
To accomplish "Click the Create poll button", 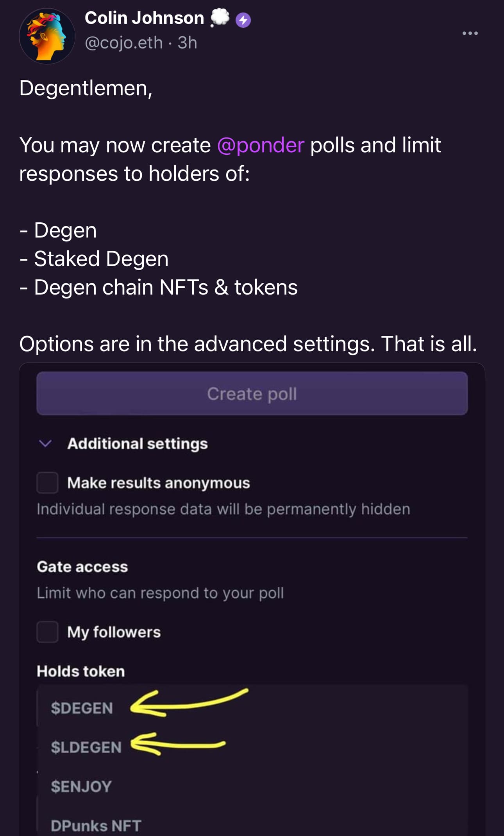I will coord(252,393).
